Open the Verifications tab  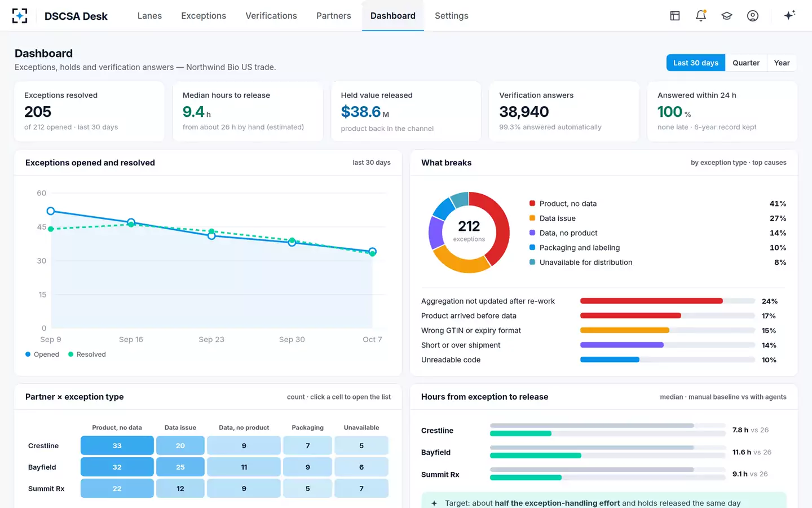[x=271, y=16]
